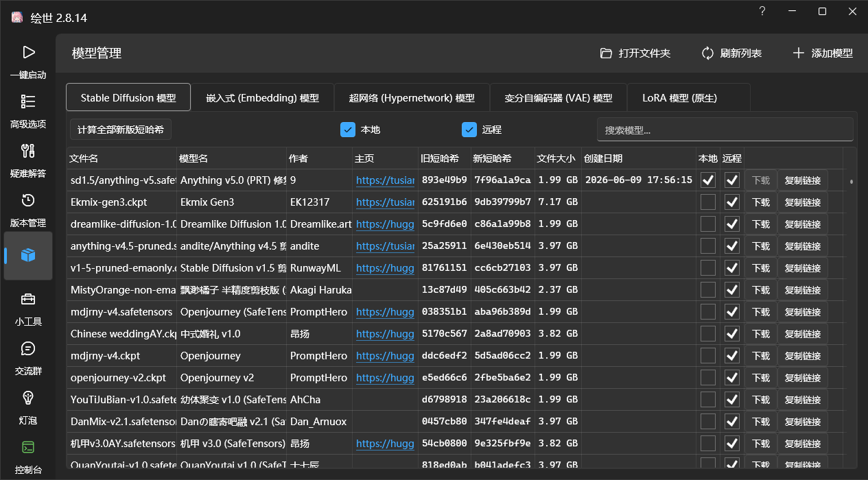Click the 绘世 app logo icon
The image size is (868, 480).
[18, 17]
